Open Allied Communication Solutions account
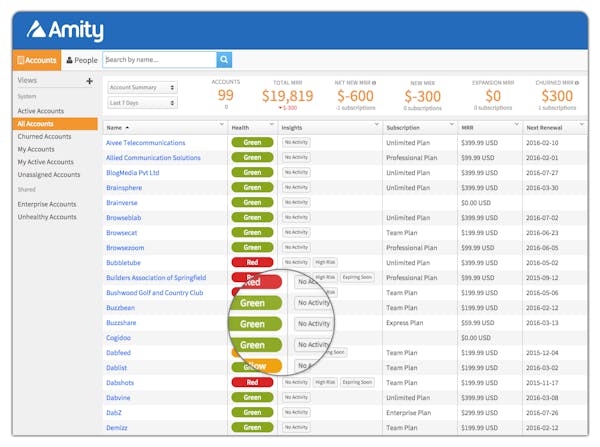Image resolution: width=600 pixels, height=447 pixels. point(153,158)
